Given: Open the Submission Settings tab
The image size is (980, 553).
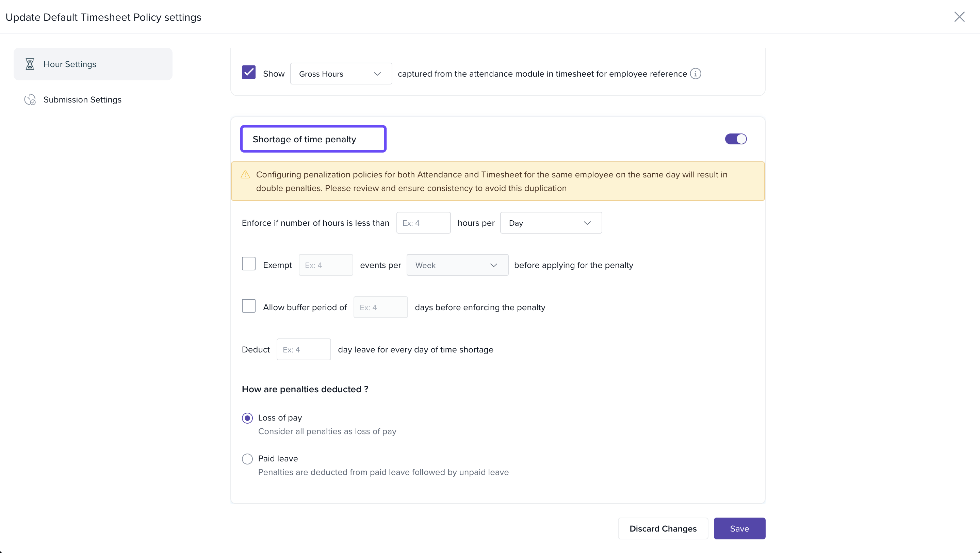Looking at the screenshot, I should tap(83, 100).
